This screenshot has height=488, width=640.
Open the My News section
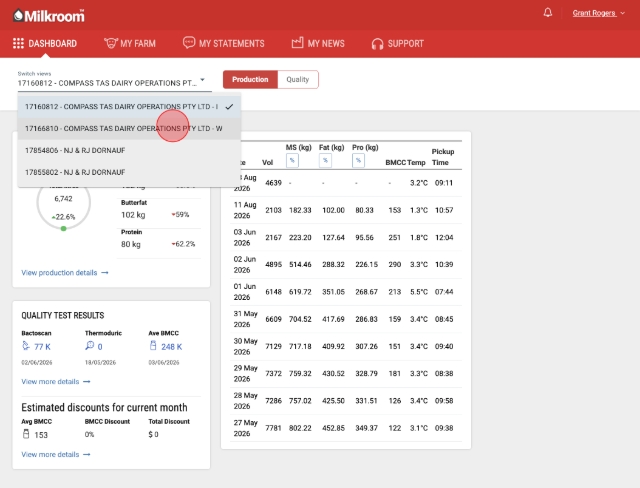[x=318, y=43]
